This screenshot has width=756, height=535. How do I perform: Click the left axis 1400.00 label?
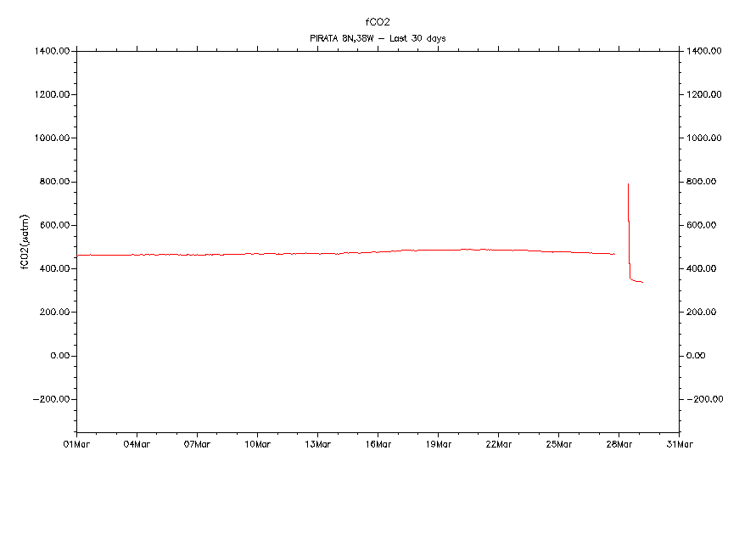point(53,51)
